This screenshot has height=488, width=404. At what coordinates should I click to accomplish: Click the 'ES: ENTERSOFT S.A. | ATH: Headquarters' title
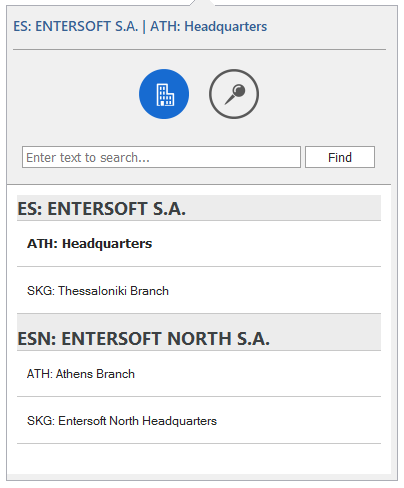[x=140, y=26]
